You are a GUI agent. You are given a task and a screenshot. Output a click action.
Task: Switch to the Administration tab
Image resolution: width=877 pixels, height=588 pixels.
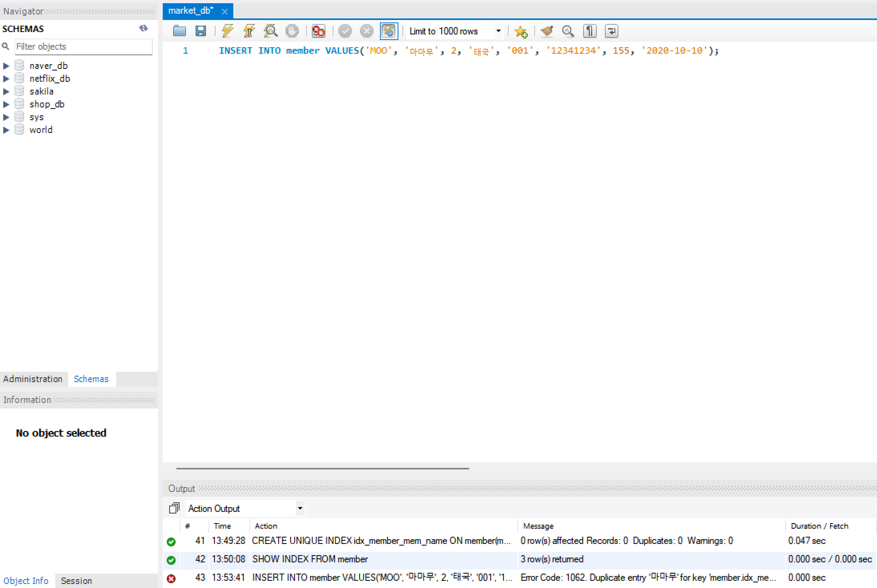pos(33,379)
